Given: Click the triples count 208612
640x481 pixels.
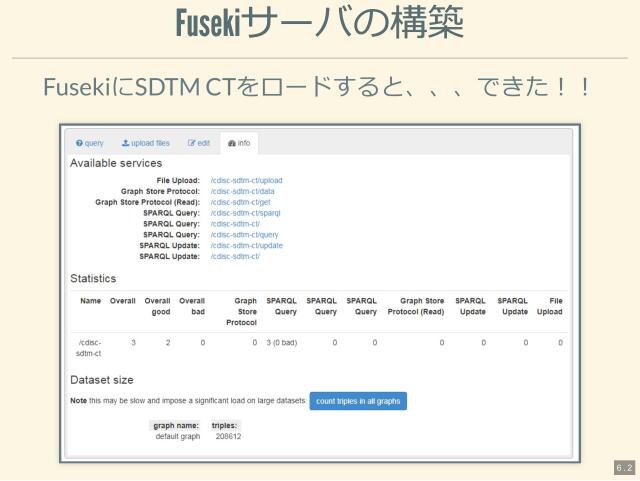Looking at the screenshot, I should pos(228,436).
